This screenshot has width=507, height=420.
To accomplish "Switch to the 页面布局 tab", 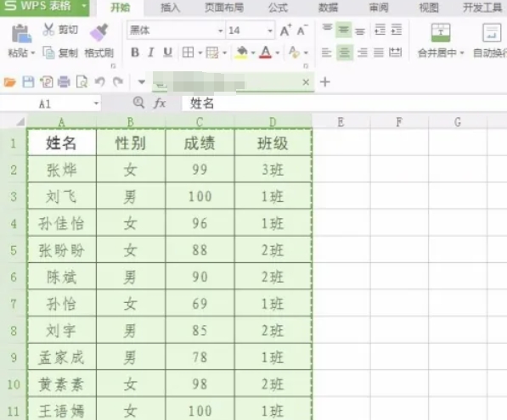I will click(224, 8).
